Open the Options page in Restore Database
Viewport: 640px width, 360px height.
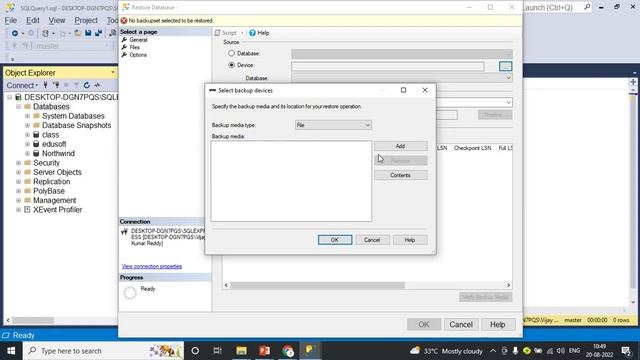tap(138, 55)
